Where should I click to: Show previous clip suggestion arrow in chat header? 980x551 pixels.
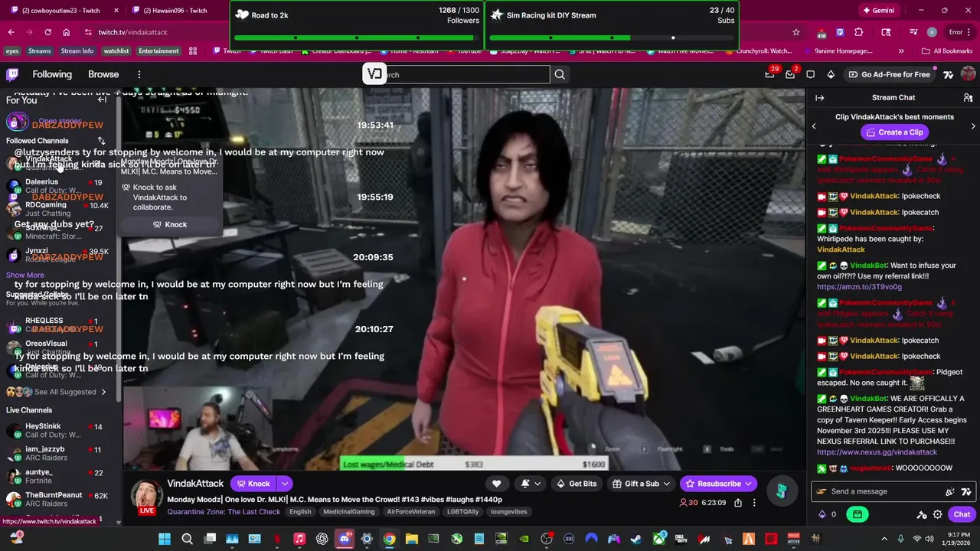pyautogui.click(x=814, y=126)
